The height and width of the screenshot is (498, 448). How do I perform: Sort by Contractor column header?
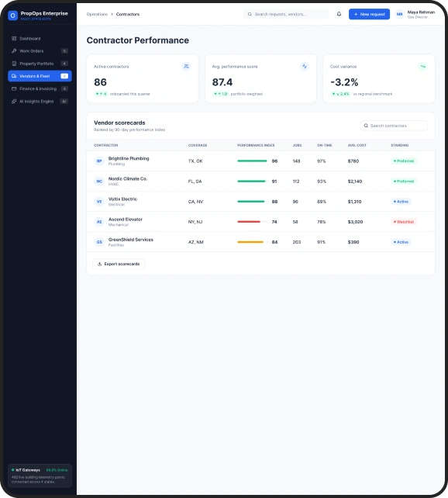tap(106, 145)
